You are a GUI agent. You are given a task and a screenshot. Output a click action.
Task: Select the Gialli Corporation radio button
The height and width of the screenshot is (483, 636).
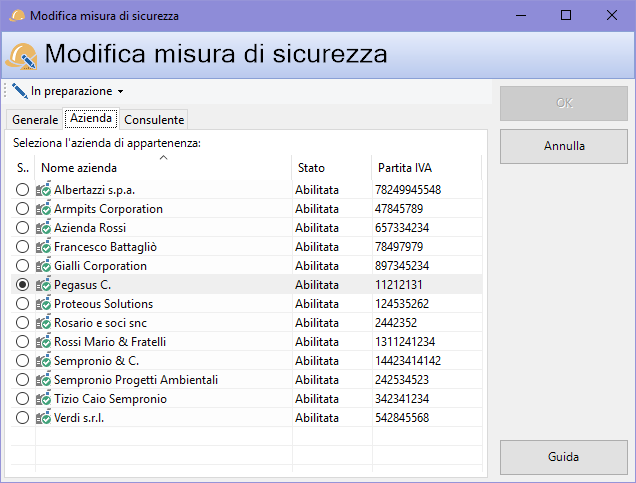click(x=22, y=266)
